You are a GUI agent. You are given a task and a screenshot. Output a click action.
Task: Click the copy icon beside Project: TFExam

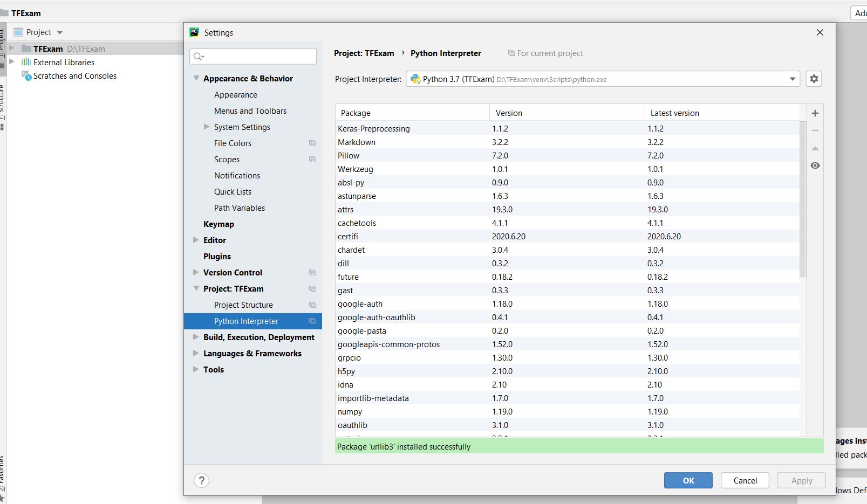click(x=312, y=288)
